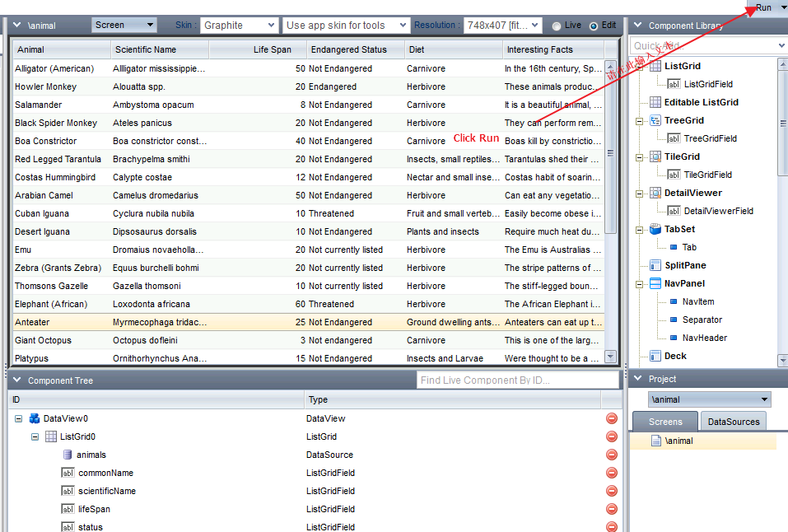Click the remove icon in the commonName row
This screenshot has width=788, height=532.
coord(611,473)
